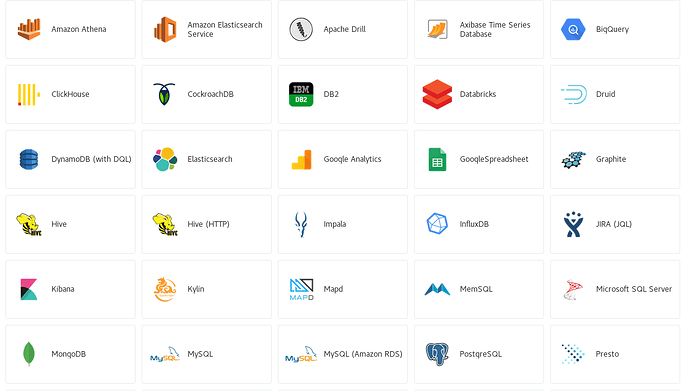
Task: Select the Google Analytics bar chart icon
Action: (x=301, y=159)
